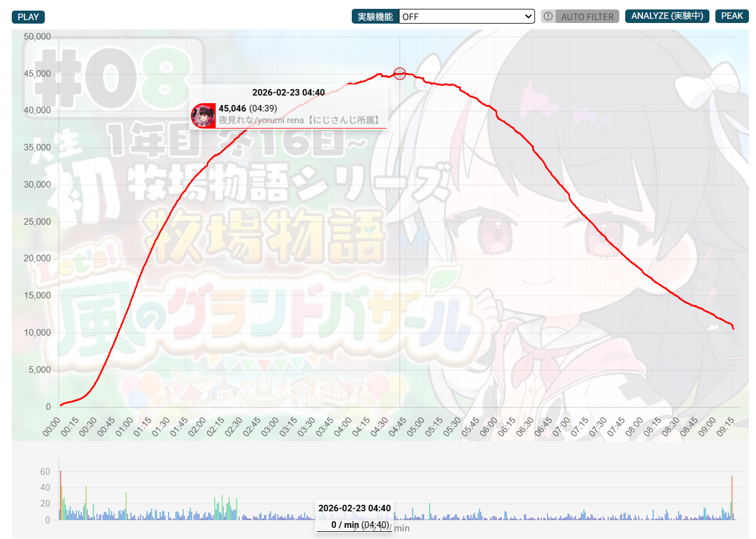Click the 50,000 y-axis label
The image size is (756, 539).
[x=37, y=37]
